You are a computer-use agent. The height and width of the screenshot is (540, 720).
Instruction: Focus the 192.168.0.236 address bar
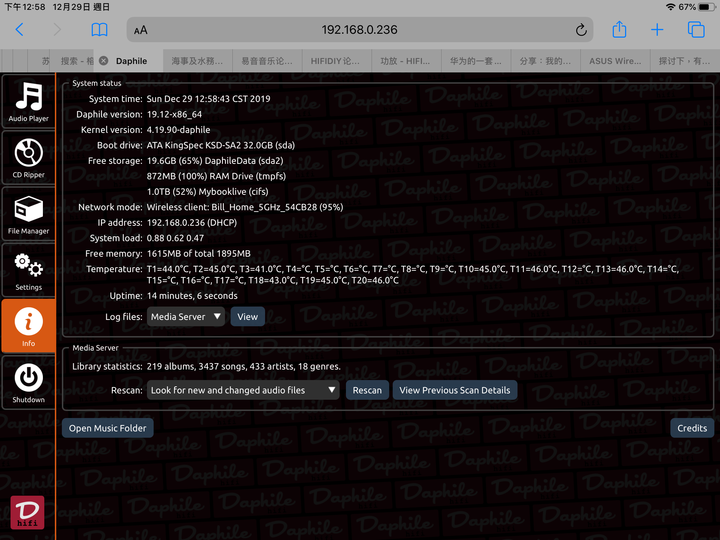359,30
